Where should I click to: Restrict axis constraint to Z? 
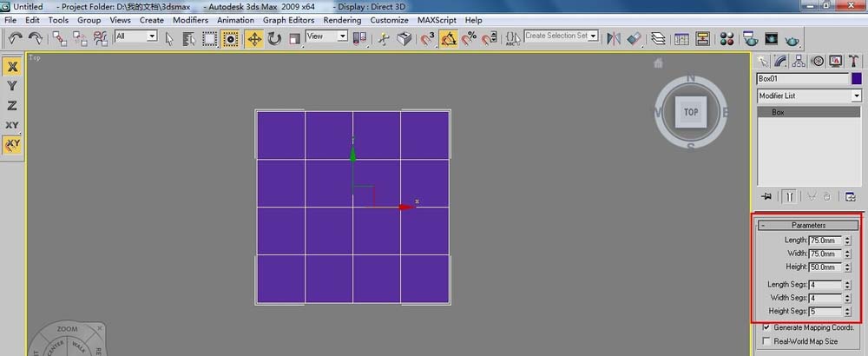point(12,105)
